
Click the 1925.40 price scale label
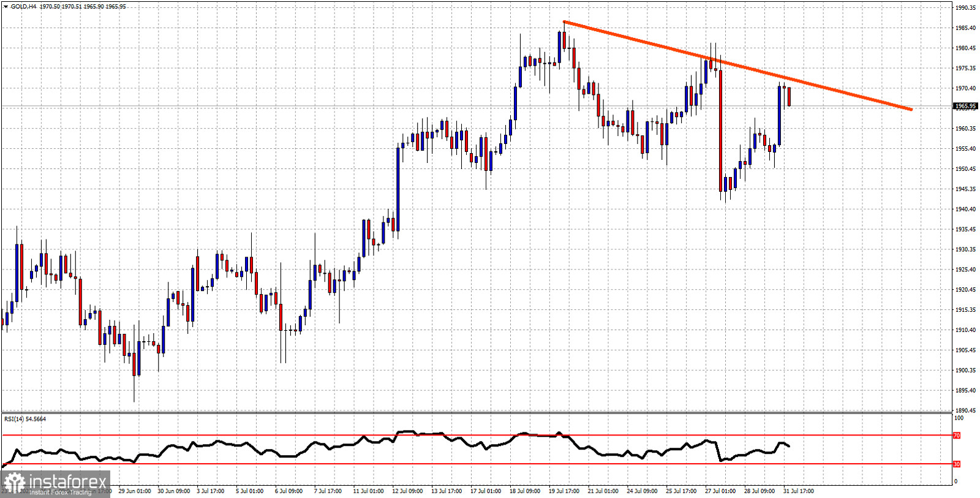966,270
